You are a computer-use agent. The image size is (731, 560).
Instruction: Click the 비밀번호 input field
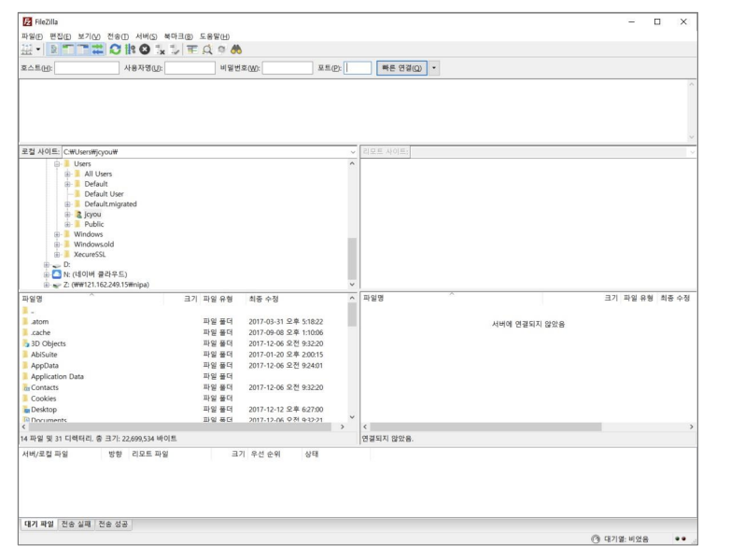(288, 68)
